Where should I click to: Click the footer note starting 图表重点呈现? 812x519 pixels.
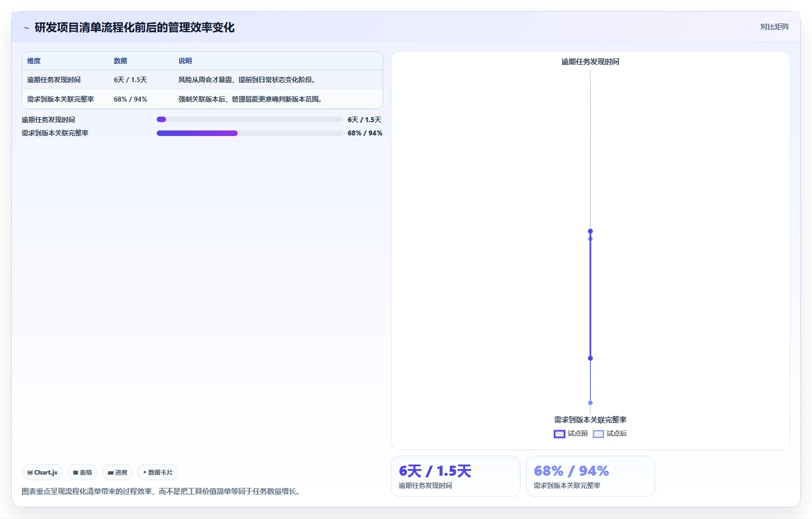(x=162, y=492)
